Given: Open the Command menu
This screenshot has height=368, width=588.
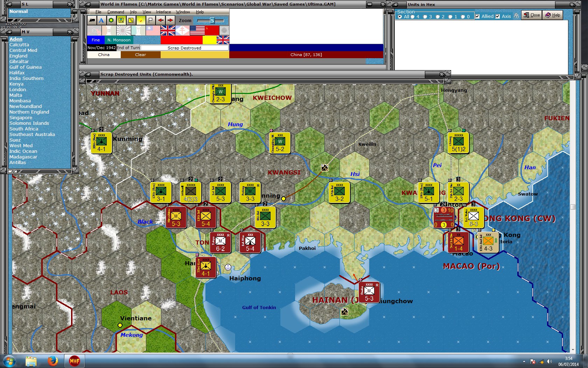Looking at the screenshot, I should (115, 12).
